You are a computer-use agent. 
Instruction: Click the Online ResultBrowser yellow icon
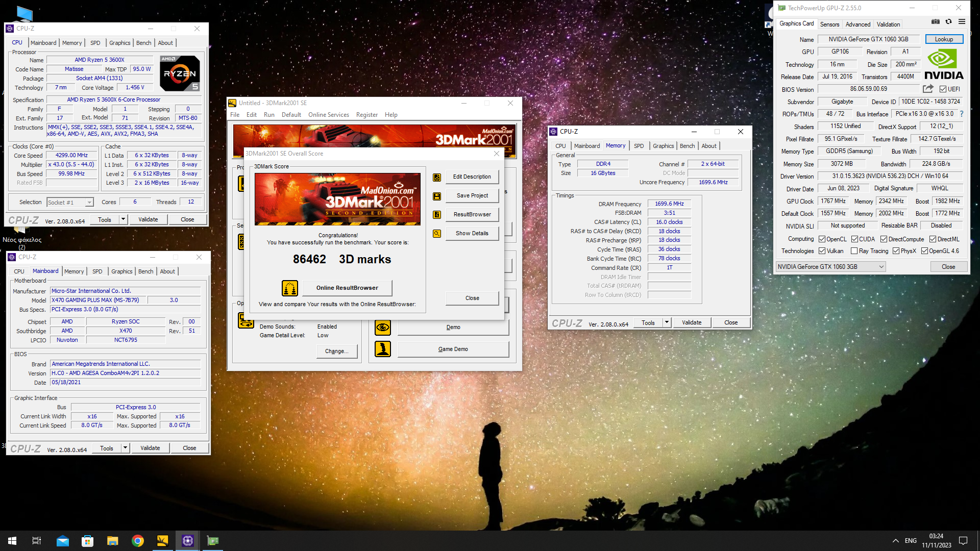[x=290, y=288]
